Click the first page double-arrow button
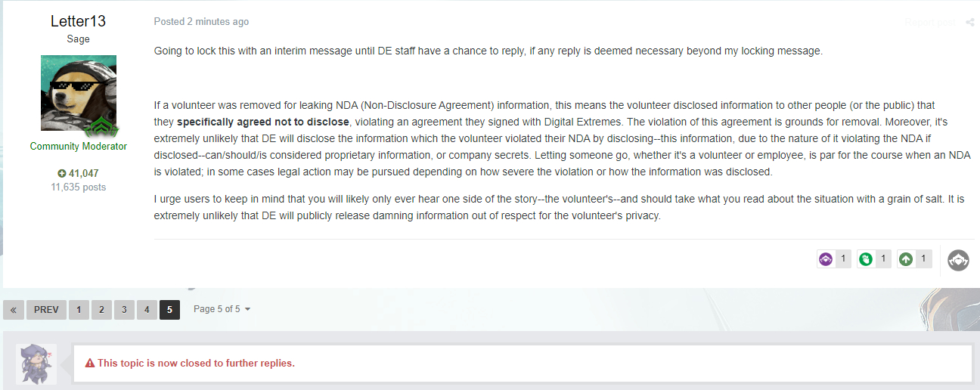The width and height of the screenshot is (980, 390). [14, 310]
